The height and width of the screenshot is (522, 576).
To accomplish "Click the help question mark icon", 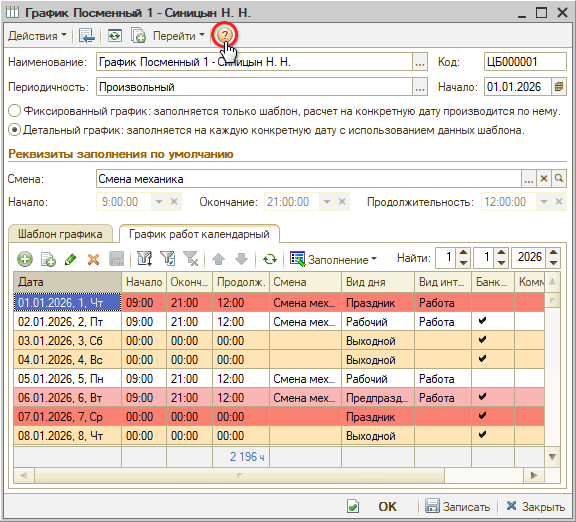I will [224, 35].
